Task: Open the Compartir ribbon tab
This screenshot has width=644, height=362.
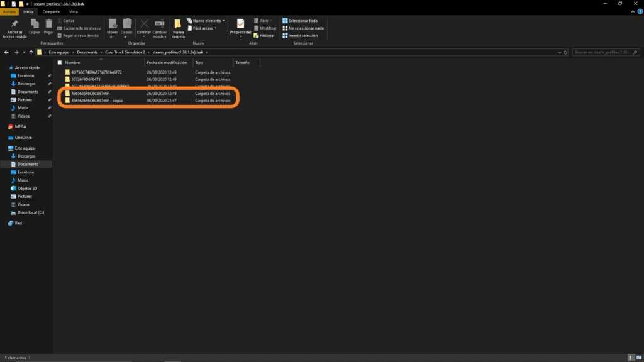Action: [51, 11]
